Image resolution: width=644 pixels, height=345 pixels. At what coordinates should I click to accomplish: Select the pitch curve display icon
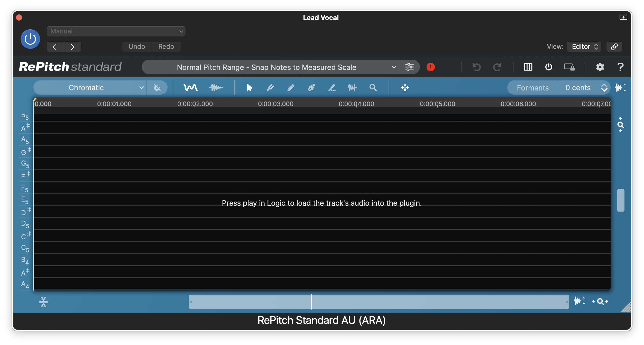click(x=190, y=88)
